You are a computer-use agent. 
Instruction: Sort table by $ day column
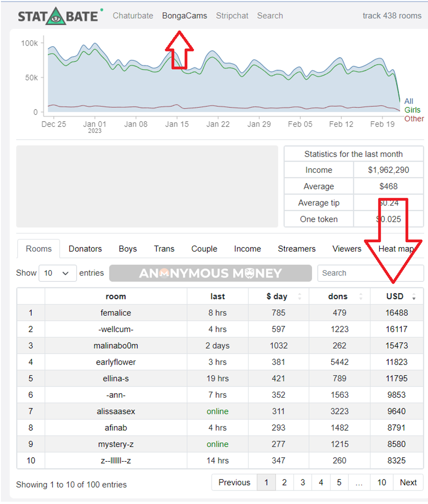coord(279,297)
